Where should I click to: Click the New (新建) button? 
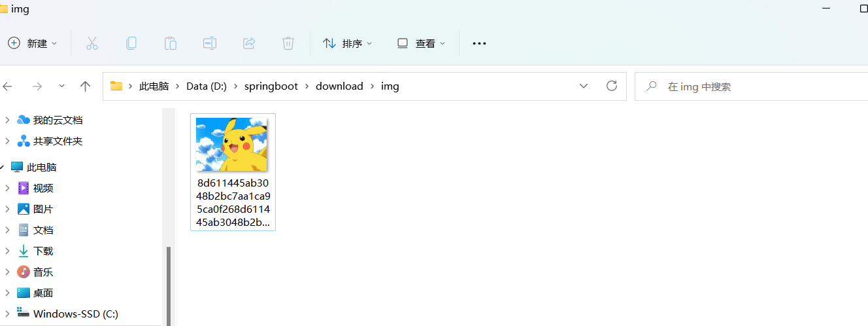(32, 43)
